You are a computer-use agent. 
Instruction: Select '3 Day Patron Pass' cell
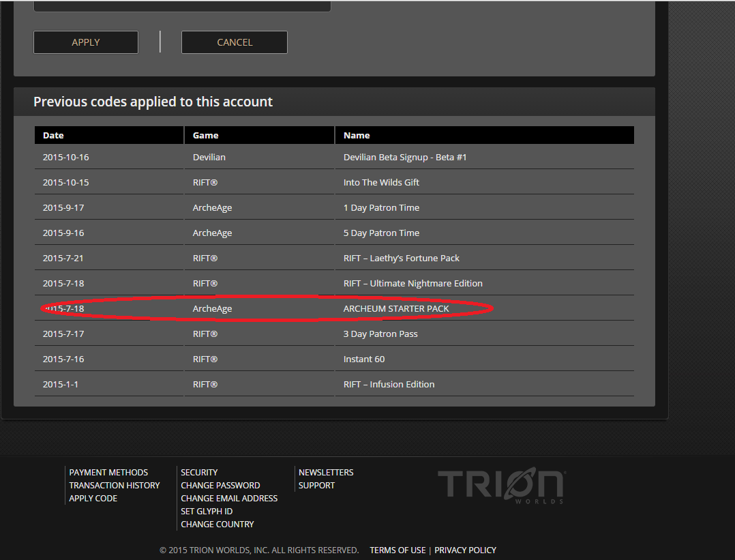(x=380, y=334)
